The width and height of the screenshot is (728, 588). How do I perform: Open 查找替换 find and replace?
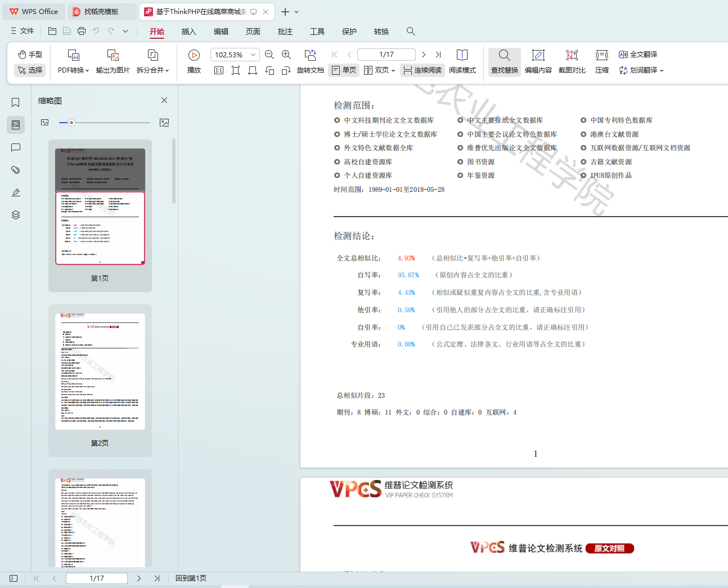pos(505,61)
